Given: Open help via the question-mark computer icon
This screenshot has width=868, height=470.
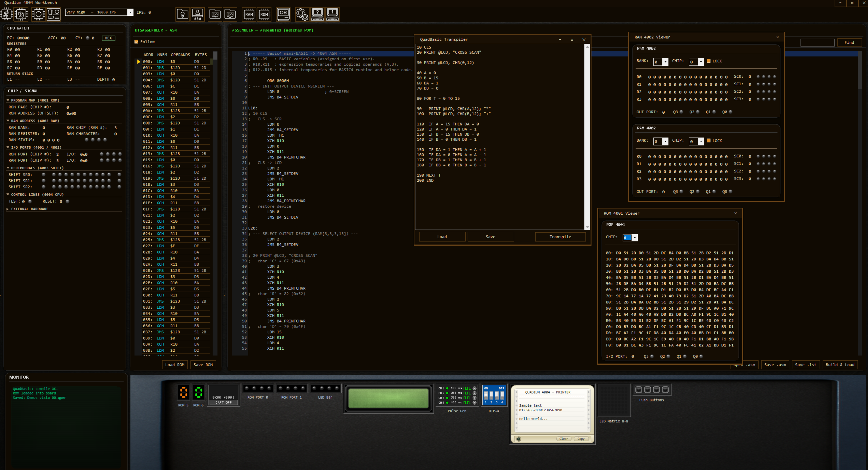Looking at the screenshot, I should point(317,14).
